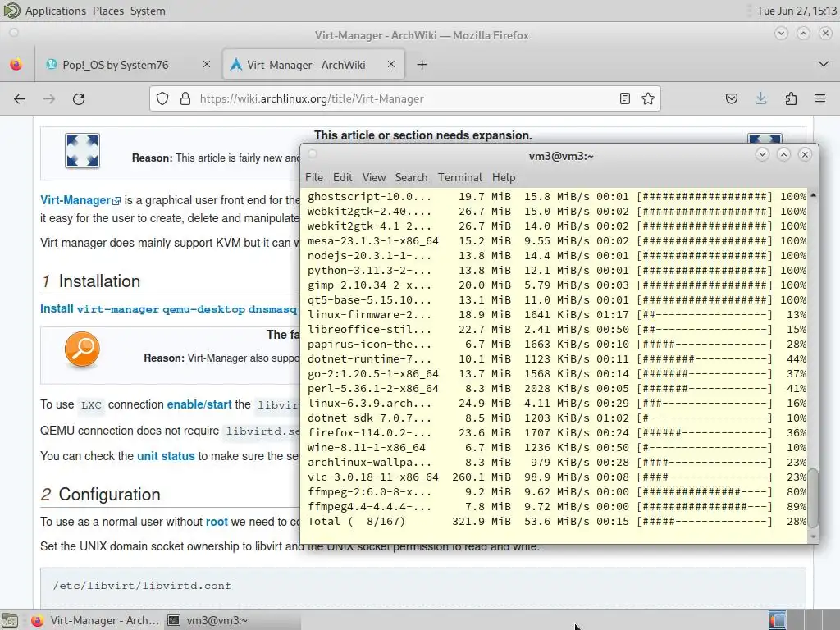Screen dimensions: 840x630
Task: Click the expansion arrows icon in notice
Action: click(x=82, y=151)
